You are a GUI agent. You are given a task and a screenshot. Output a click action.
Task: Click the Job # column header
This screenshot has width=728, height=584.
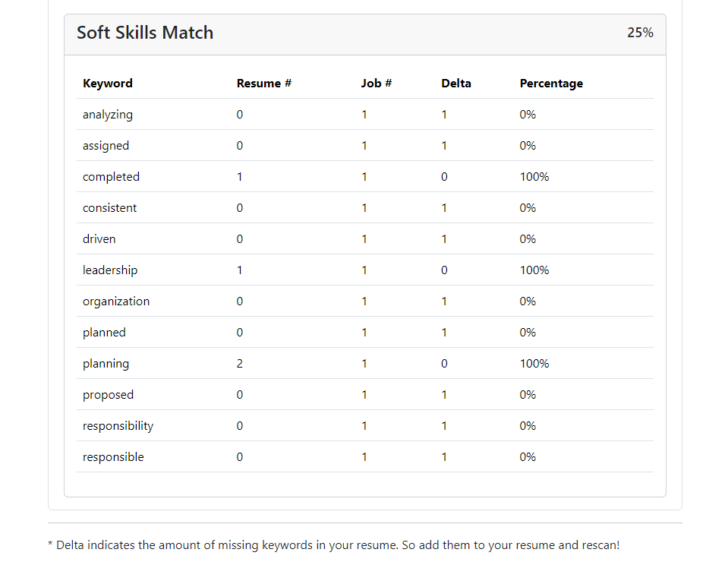click(x=377, y=84)
